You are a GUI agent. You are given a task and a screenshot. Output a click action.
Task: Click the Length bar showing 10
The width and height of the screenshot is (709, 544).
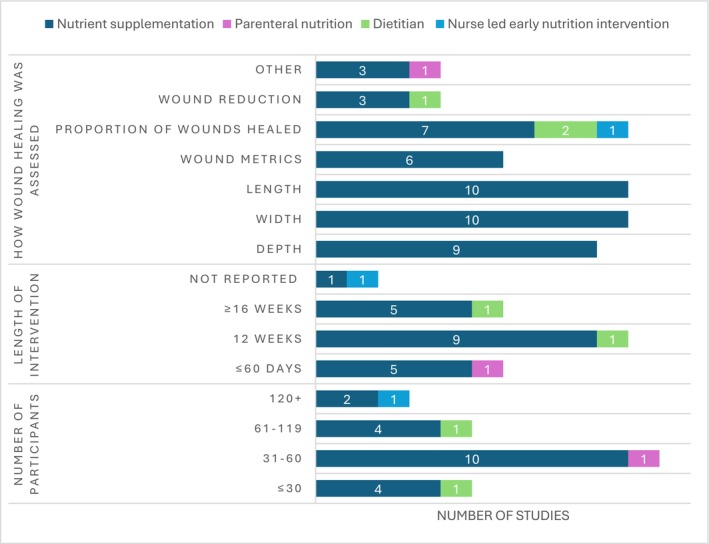point(471,190)
